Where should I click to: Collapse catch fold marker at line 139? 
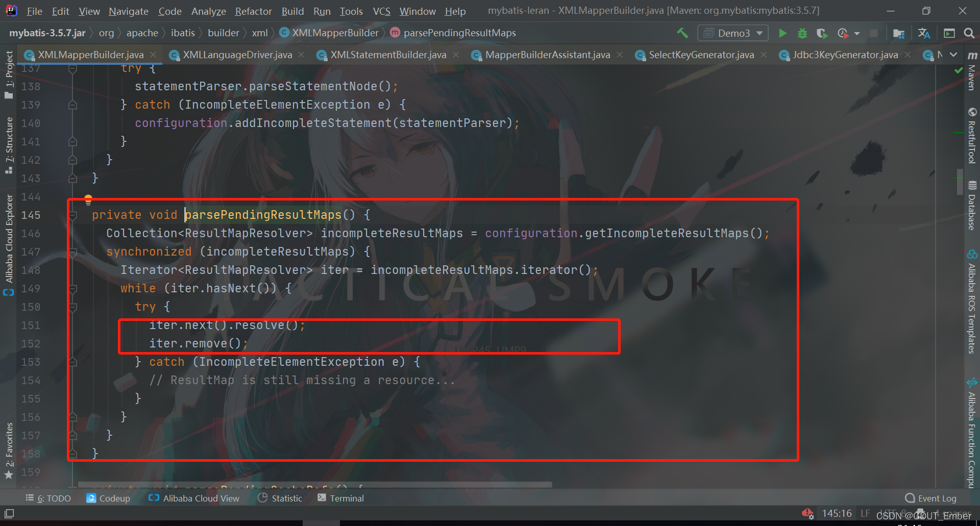click(72, 105)
